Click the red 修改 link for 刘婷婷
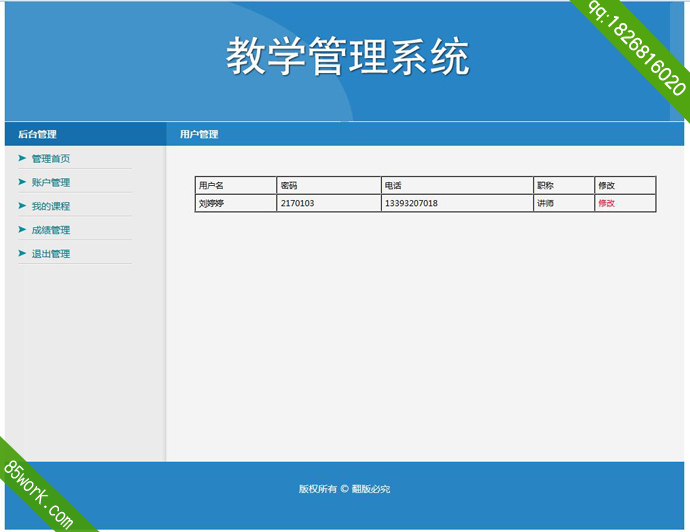Image resolution: width=690 pixels, height=532 pixels. coord(606,203)
